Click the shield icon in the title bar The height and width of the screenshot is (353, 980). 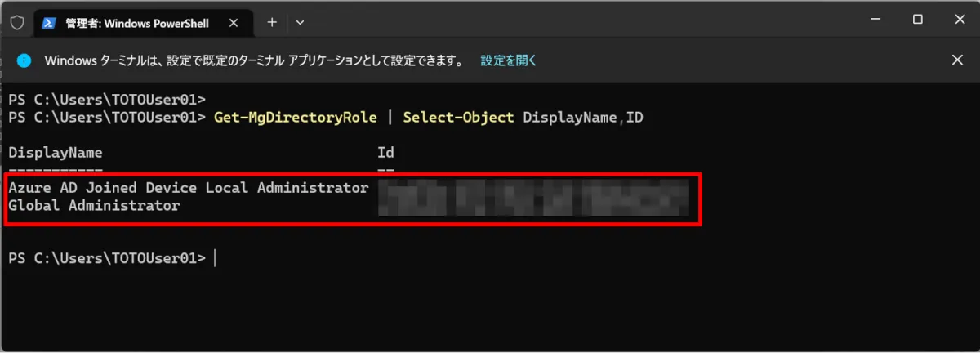pyautogui.click(x=17, y=22)
